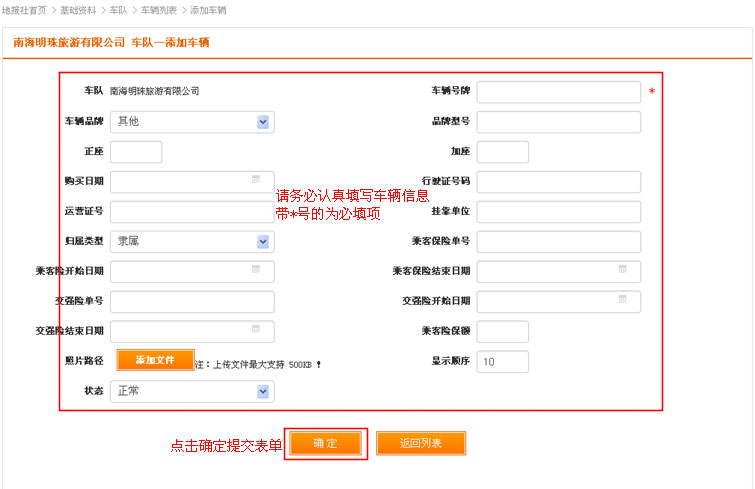Open calendar icon in 交强险结束日期 field

click(256, 330)
